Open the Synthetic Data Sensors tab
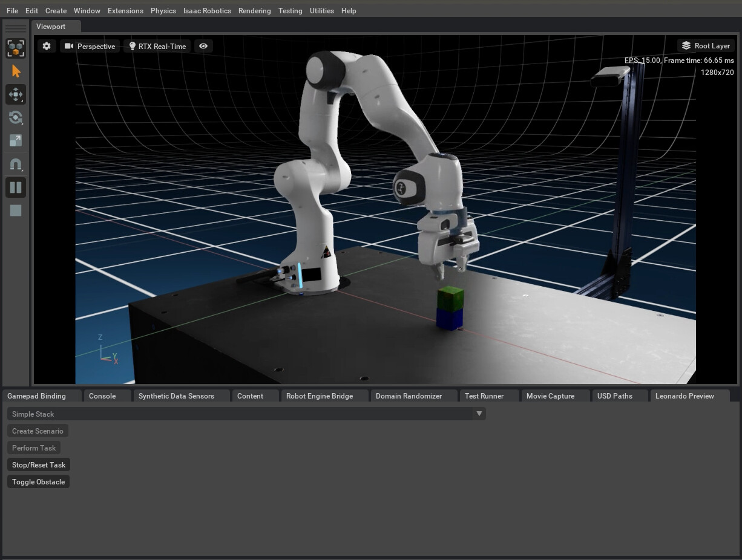The height and width of the screenshot is (560, 742). [x=176, y=396]
